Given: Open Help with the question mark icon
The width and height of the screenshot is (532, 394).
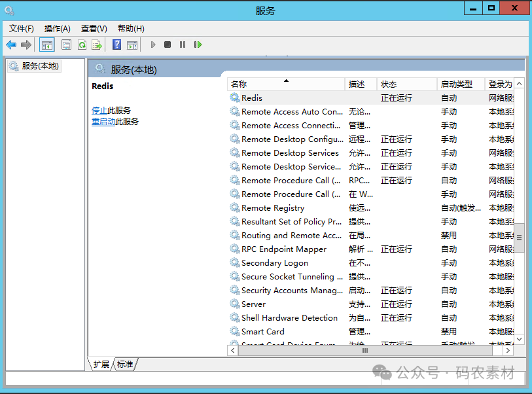Looking at the screenshot, I should pos(116,45).
